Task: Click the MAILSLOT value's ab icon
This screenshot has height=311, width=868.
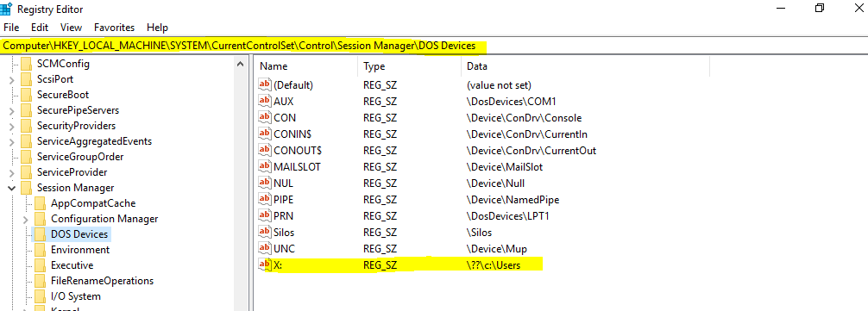Action: pyautogui.click(x=265, y=167)
